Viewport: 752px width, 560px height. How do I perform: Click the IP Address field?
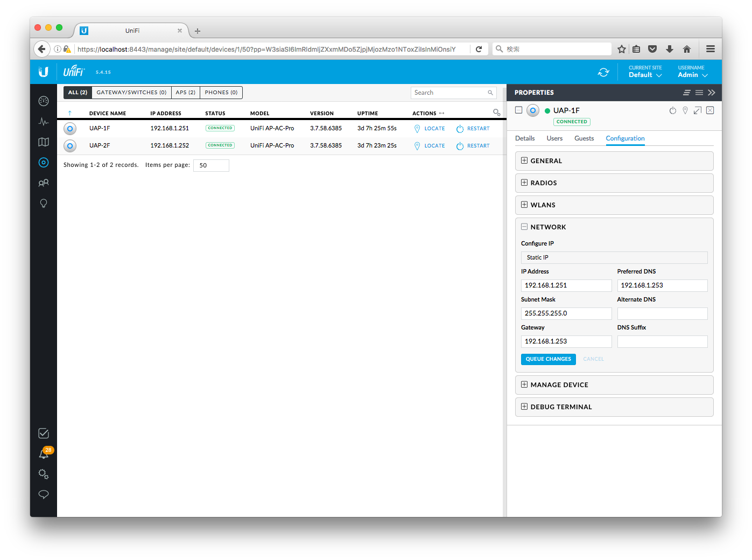click(566, 285)
